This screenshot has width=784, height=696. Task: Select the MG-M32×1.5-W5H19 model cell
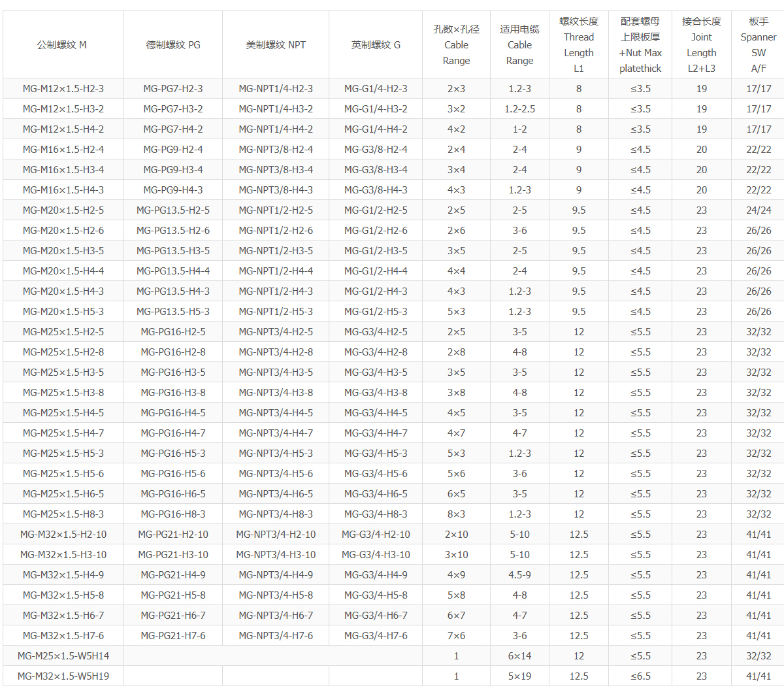point(63,676)
